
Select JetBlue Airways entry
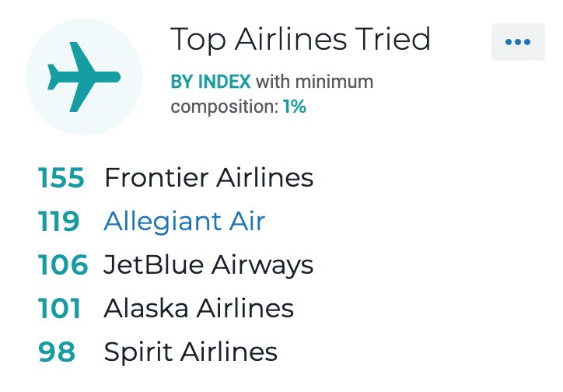pyautogui.click(x=208, y=265)
